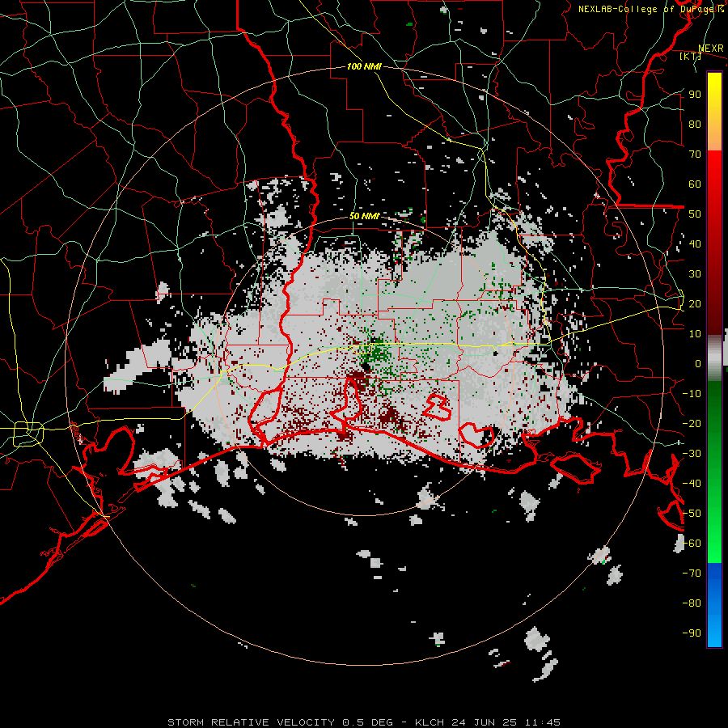Click the -40 value on the velocity scale

click(x=692, y=484)
